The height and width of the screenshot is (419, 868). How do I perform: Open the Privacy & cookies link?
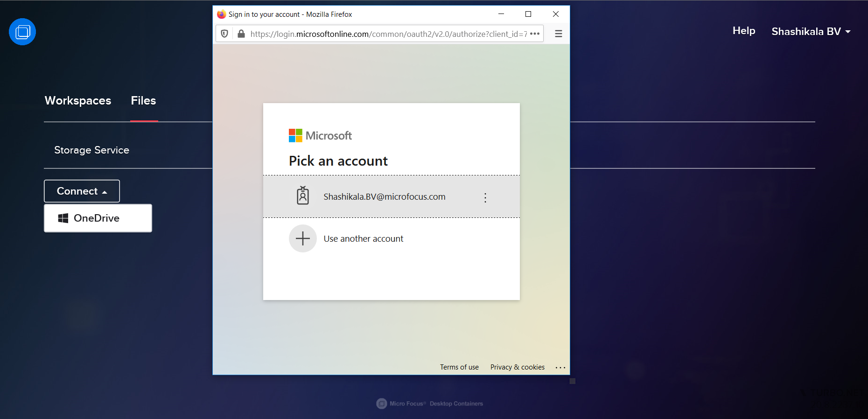[518, 367]
